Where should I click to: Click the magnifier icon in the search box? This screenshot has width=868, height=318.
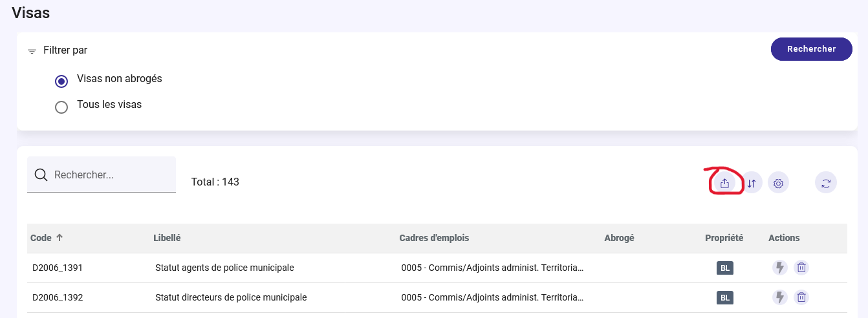(x=41, y=175)
